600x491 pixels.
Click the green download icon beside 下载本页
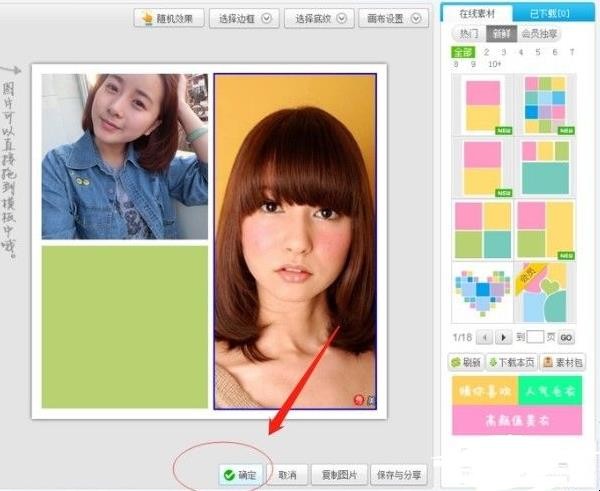point(494,362)
